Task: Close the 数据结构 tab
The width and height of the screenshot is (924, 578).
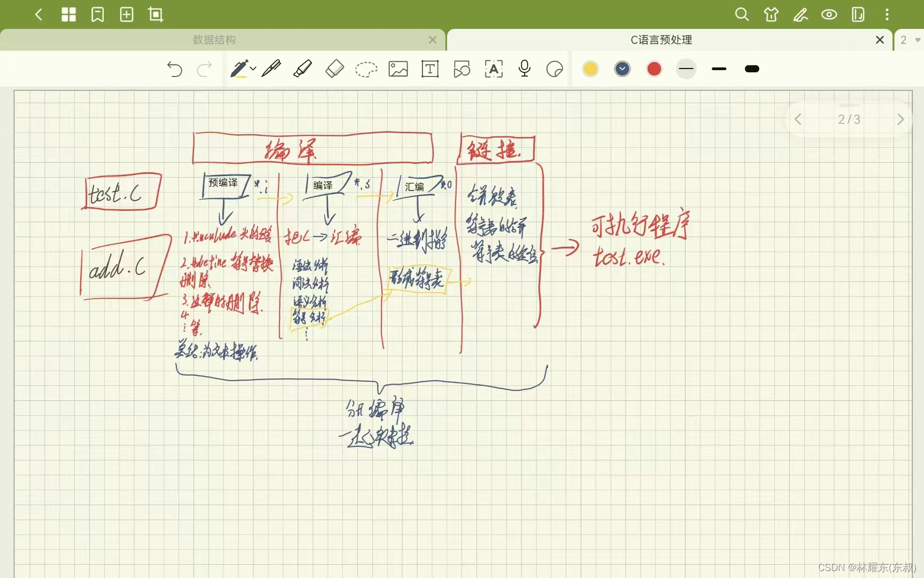Action: pos(433,40)
